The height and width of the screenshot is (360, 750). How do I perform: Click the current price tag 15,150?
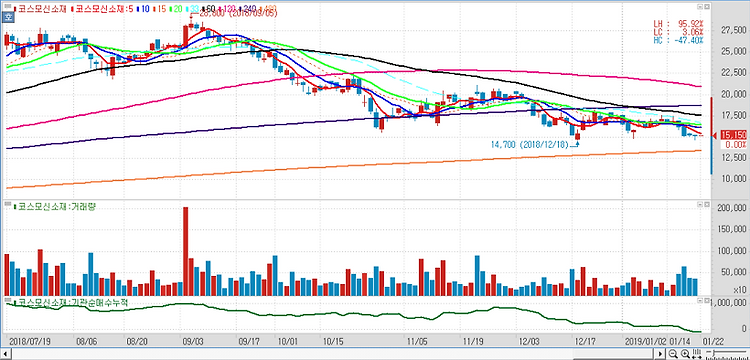[733, 135]
